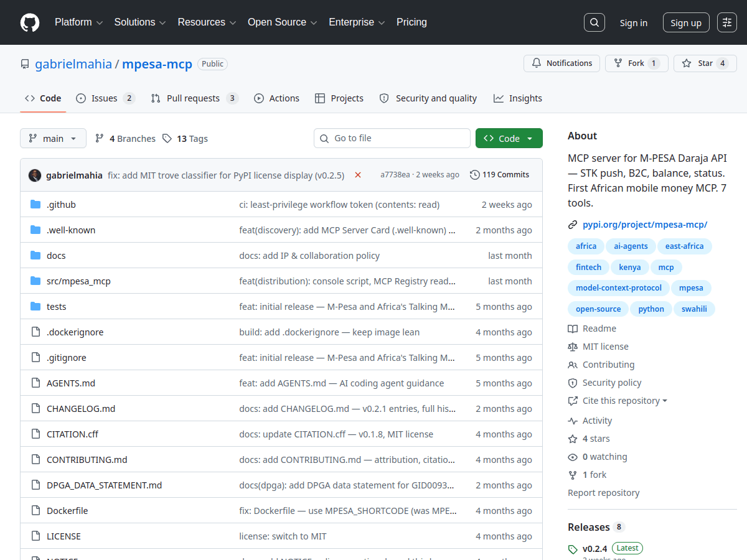Open the Releases 8 heading link
The height and width of the screenshot is (560, 747).
click(596, 527)
